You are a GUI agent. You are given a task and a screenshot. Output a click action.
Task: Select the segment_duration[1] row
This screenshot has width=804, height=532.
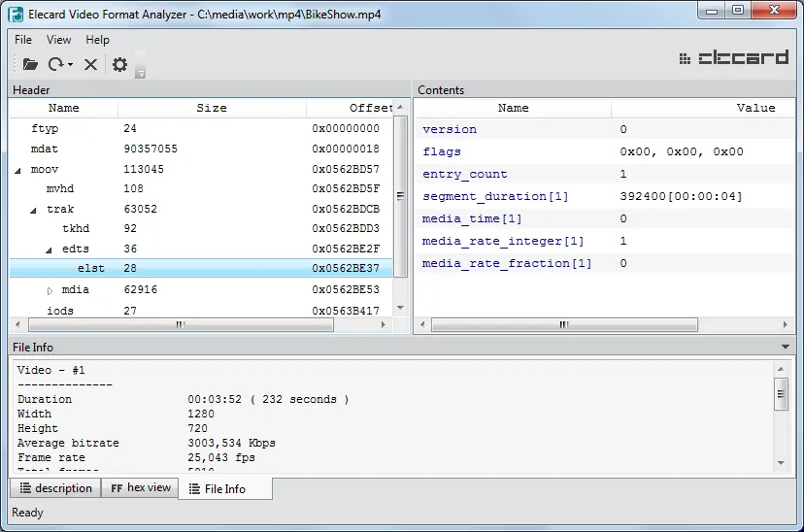495,197
